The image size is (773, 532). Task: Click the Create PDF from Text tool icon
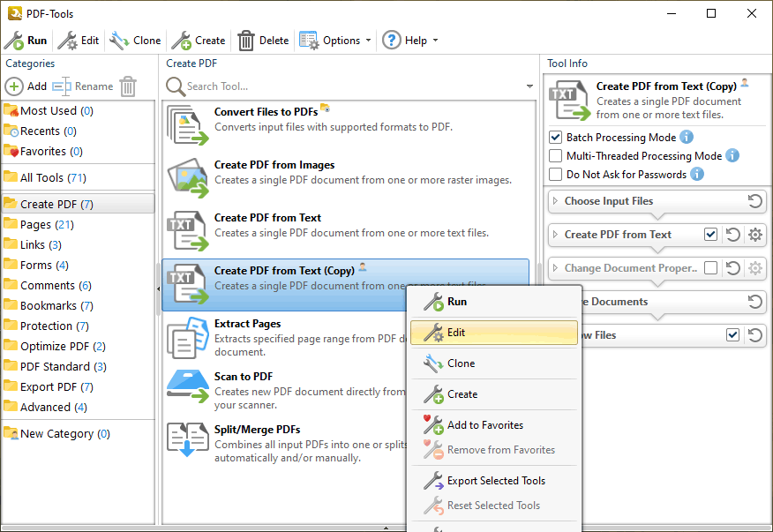tap(187, 231)
